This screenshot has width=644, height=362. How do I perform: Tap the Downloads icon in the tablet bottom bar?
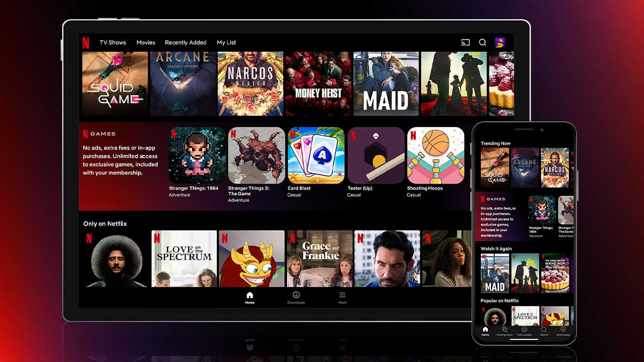point(296,295)
